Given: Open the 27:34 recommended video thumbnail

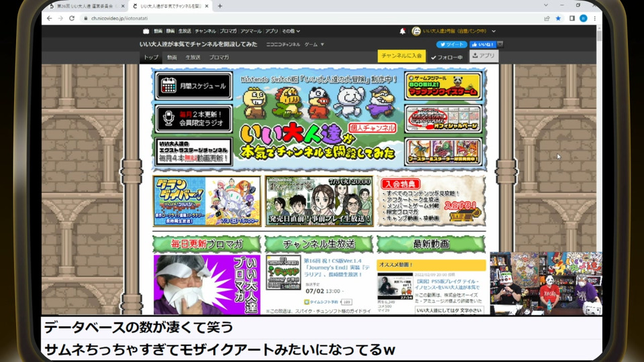Looking at the screenshot, I should (x=394, y=286).
